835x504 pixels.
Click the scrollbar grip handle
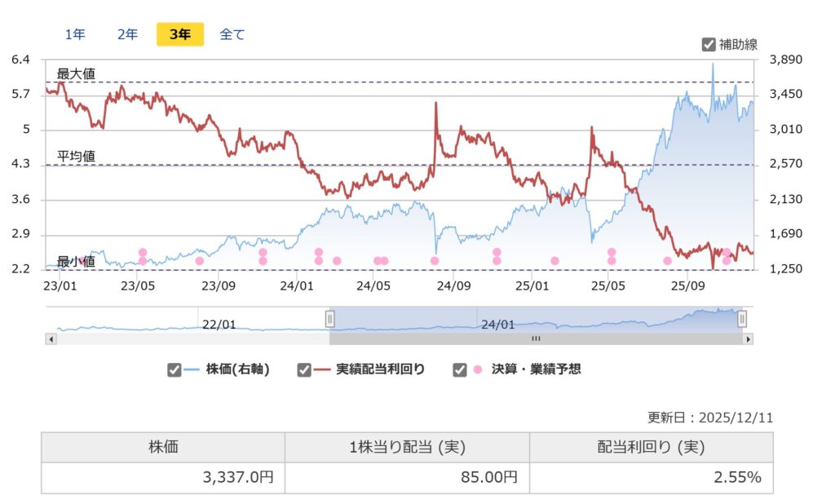click(537, 338)
